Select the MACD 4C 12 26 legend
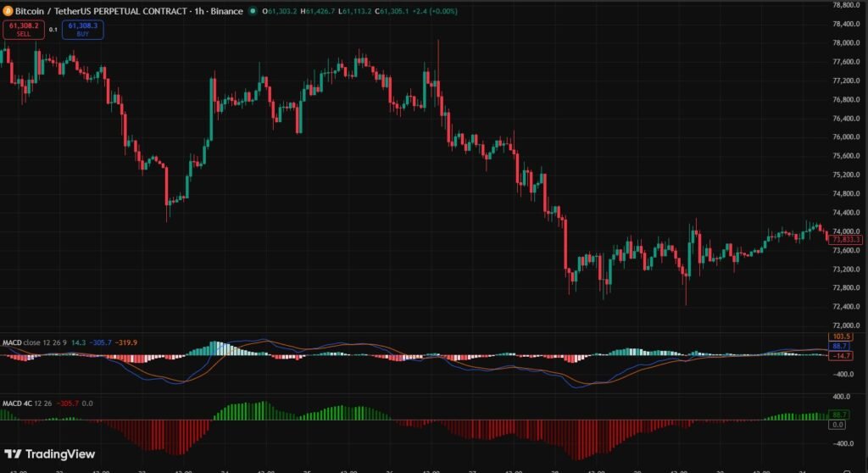The width and height of the screenshot is (868, 473). (27, 403)
